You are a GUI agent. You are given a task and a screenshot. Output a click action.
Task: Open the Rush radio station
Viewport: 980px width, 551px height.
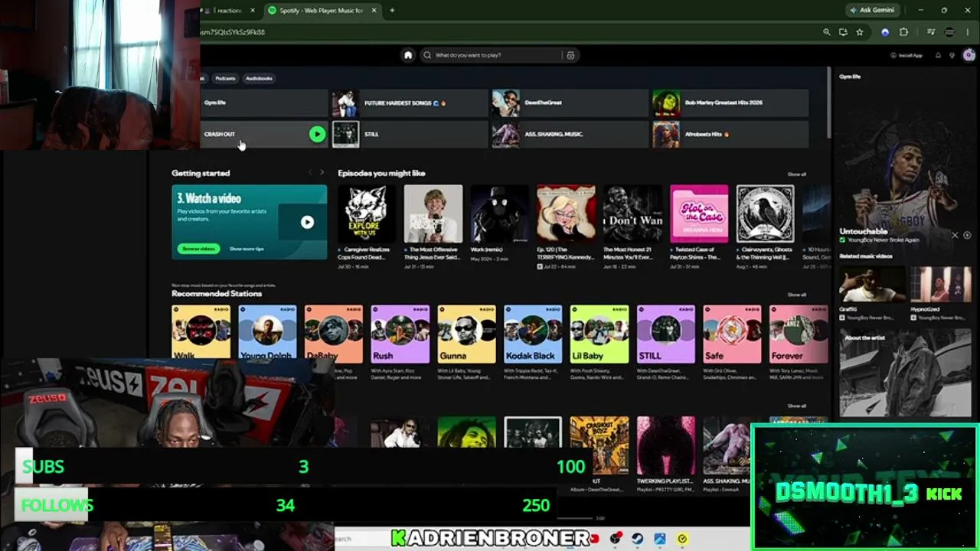pos(400,334)
